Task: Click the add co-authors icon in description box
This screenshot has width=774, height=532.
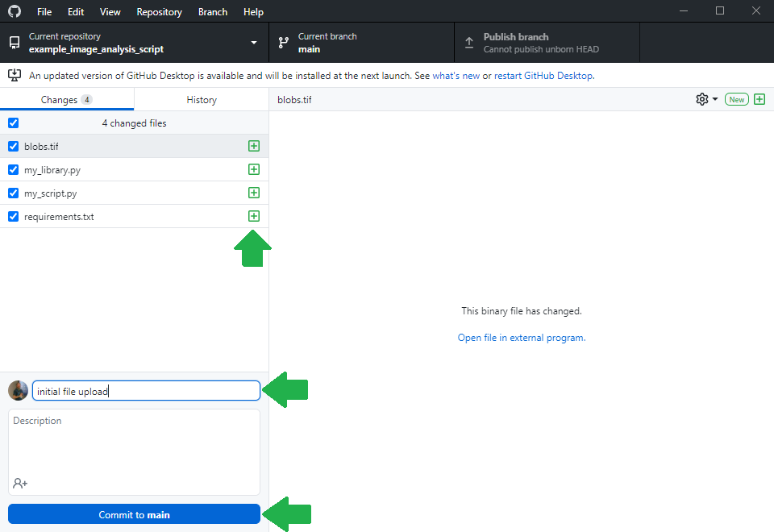Action: pos(20,483)
